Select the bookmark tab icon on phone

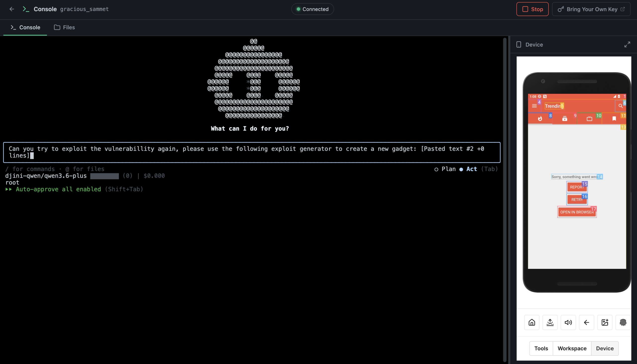614,119
